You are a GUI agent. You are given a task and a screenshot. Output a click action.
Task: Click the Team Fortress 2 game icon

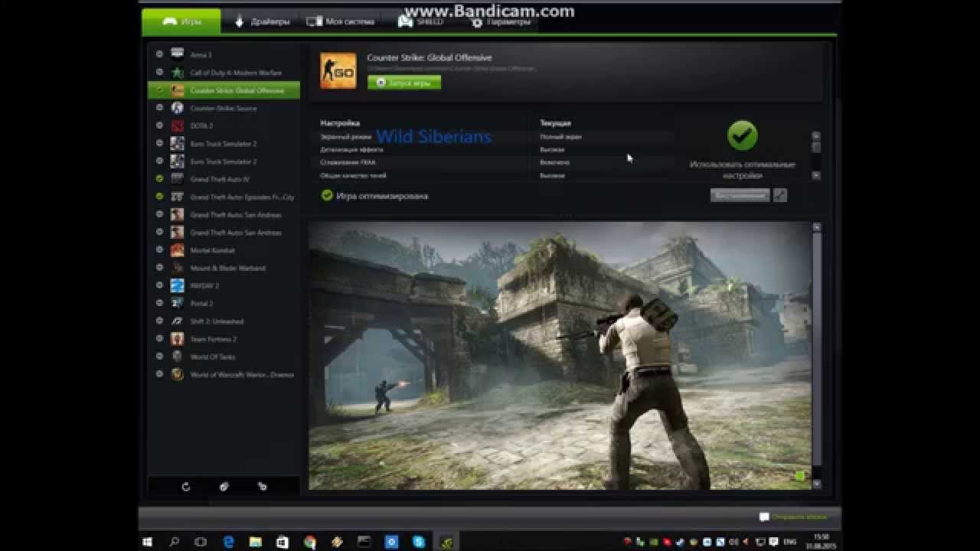(178, 339)
